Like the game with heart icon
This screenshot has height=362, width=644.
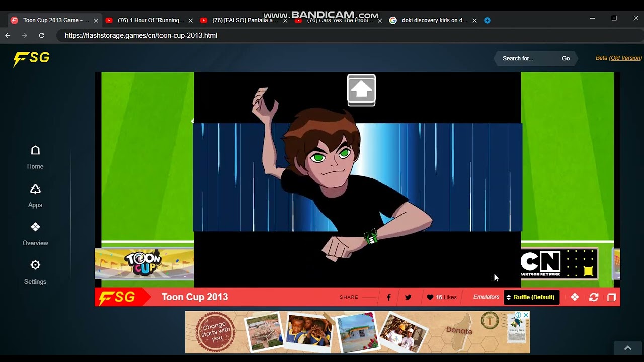(x=430, y=297)
